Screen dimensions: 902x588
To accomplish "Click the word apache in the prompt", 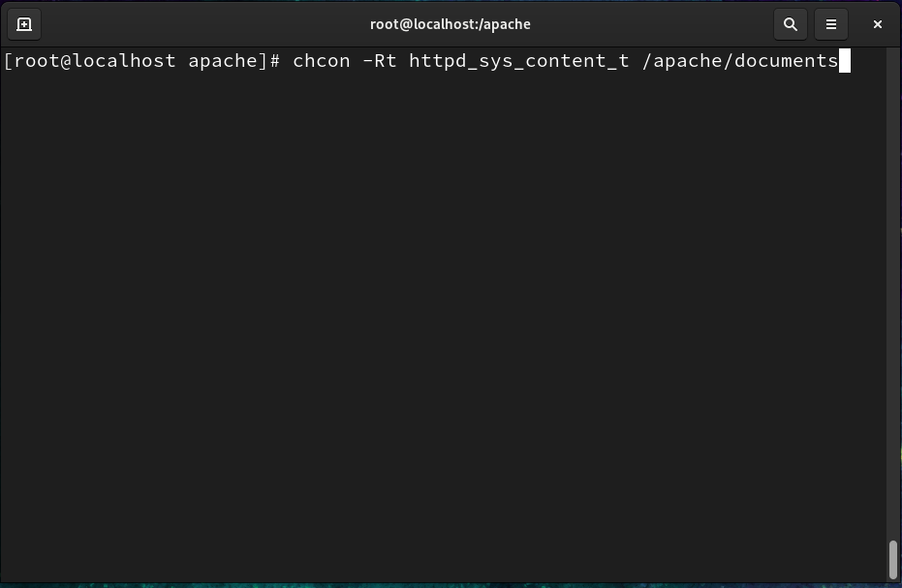I will (223, 61).
